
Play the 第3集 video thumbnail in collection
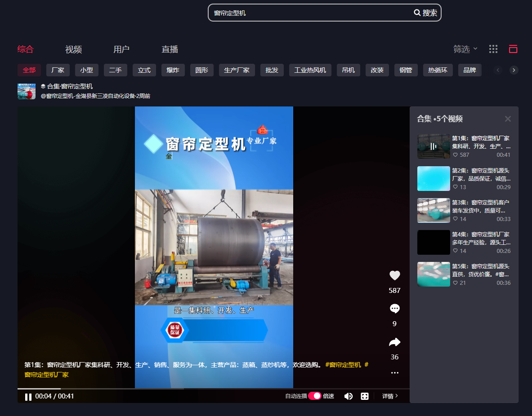tap(434, 210)
